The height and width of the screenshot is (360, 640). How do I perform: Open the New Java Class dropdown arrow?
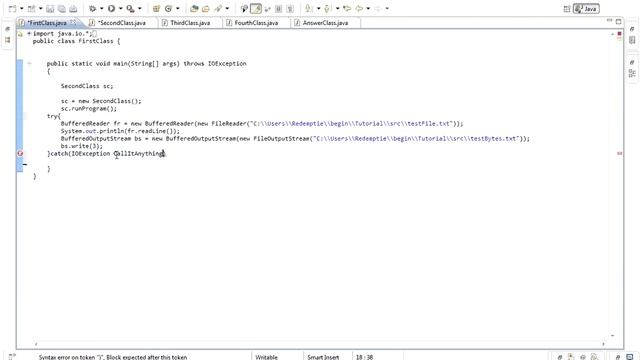[x=178, y=9]
